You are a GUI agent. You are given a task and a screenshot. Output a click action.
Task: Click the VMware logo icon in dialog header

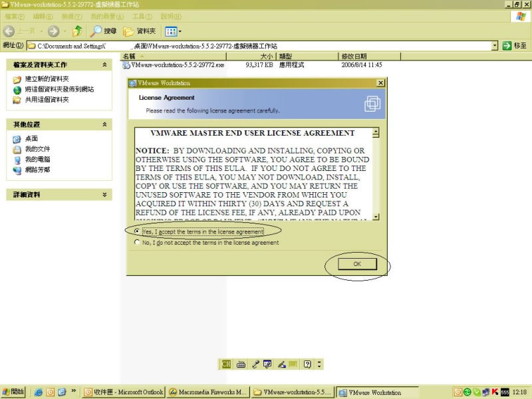coord(372,104)
